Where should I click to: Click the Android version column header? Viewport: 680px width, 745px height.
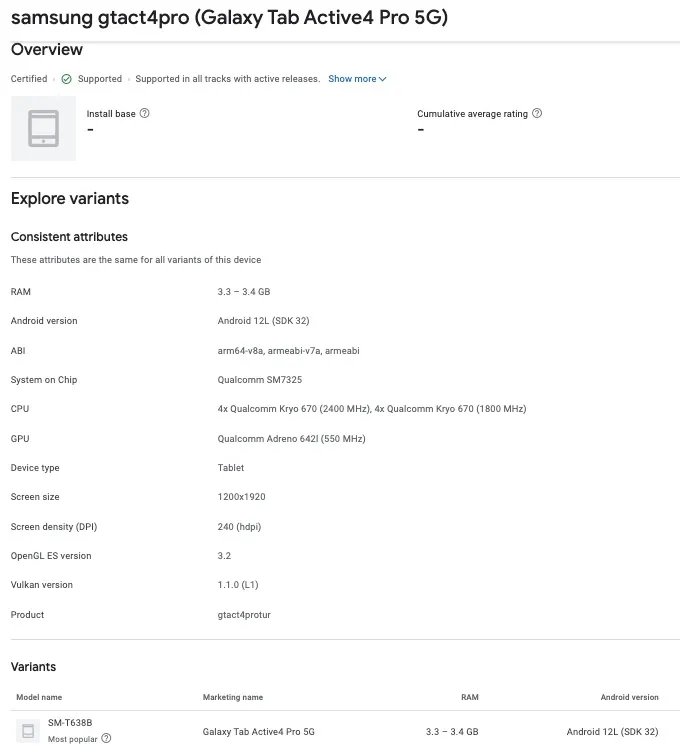630,697
